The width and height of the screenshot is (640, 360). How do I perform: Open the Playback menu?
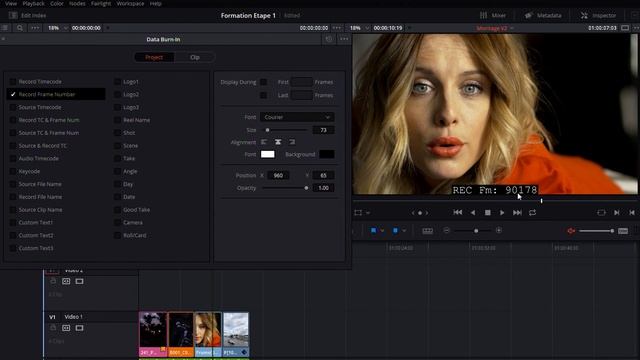[x=33, y=3]
